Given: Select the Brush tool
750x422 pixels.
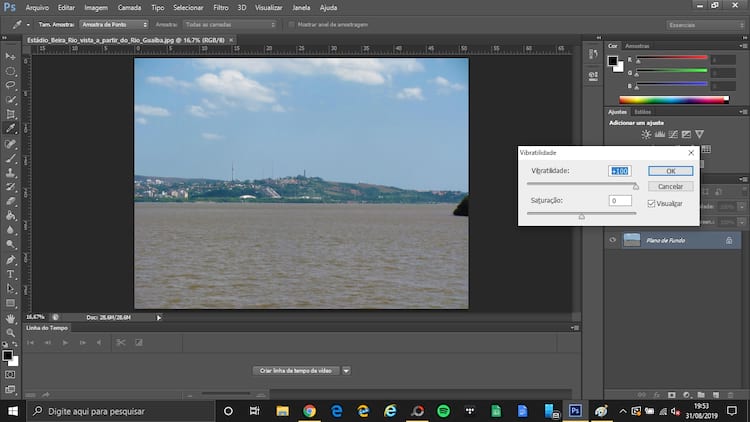Looking at the screenshot, I should point(10,158).
